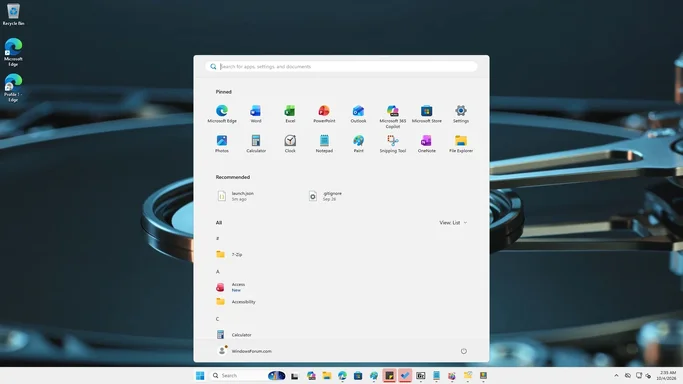Open the WindowsForum.com user account menu
The width and height of the screenshot is (683, 384).
(244, 351)
